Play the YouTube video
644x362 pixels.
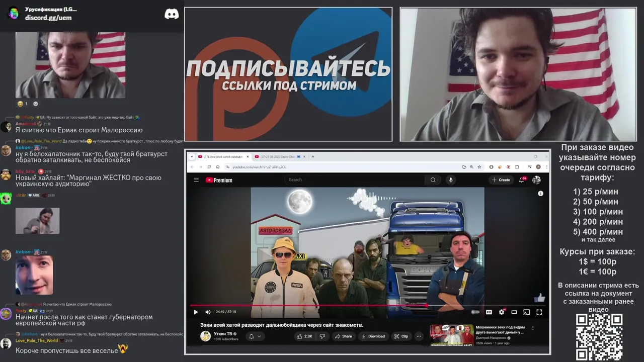point(196,312)
